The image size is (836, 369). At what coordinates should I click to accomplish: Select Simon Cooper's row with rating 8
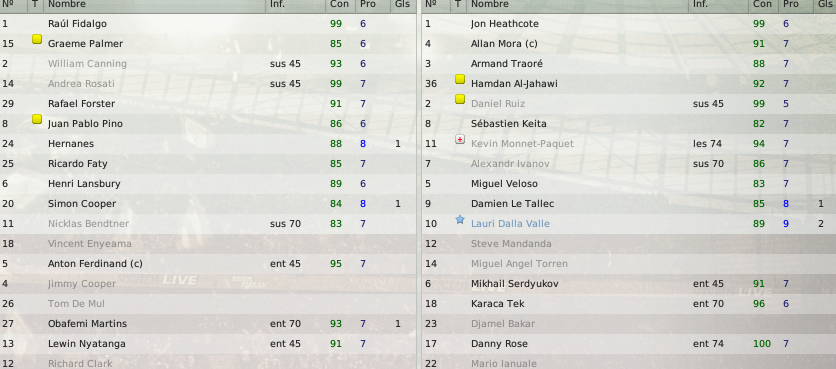pos(208,204)
